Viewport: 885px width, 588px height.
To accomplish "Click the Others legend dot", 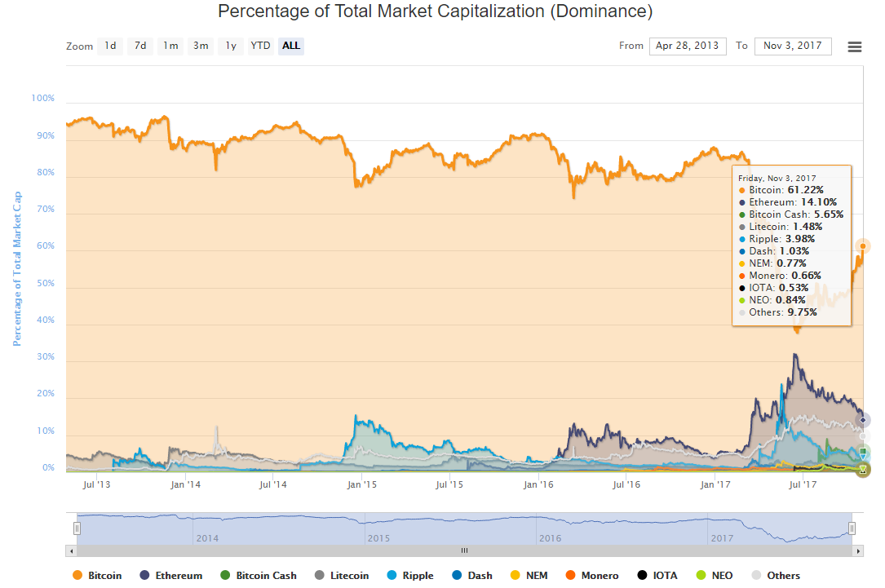I will [756, 575].
